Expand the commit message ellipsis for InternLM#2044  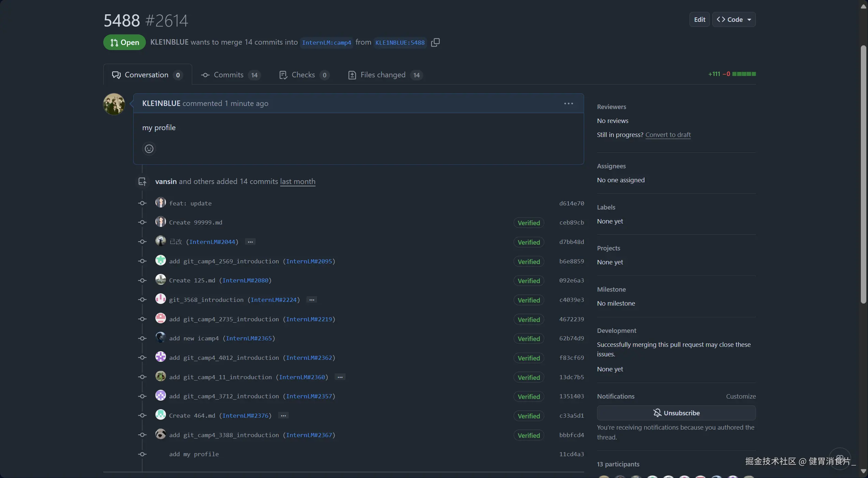pyautogui.click(x=250, y=242)
